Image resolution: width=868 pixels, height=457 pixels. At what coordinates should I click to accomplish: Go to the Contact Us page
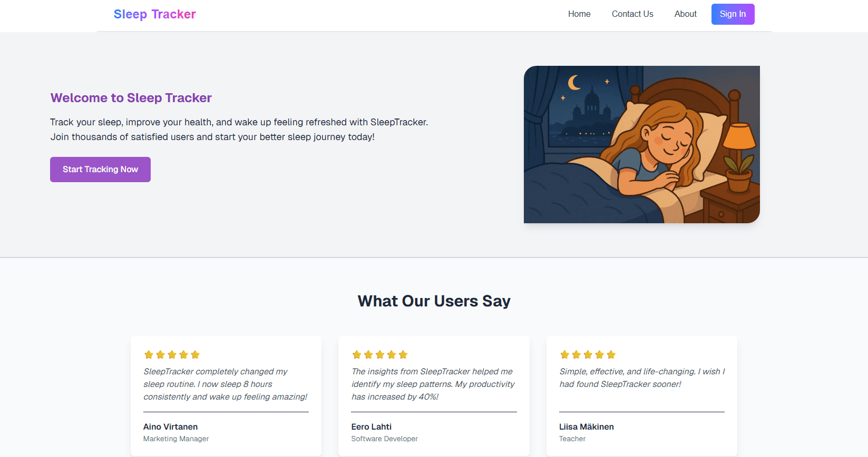[632, 14]
